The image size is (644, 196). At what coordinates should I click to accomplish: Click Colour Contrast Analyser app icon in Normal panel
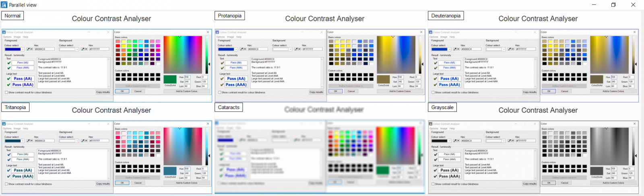tap(4, 32)
